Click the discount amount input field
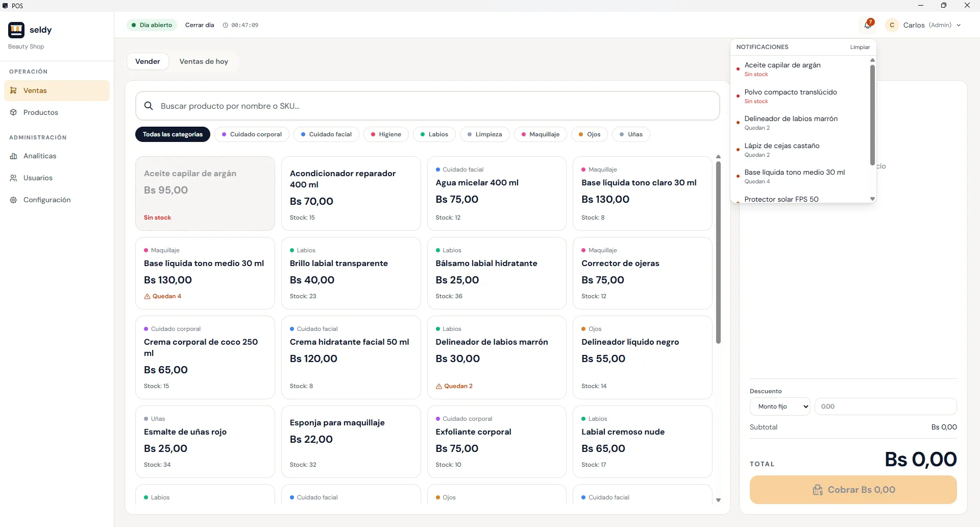 coord(886,406)
